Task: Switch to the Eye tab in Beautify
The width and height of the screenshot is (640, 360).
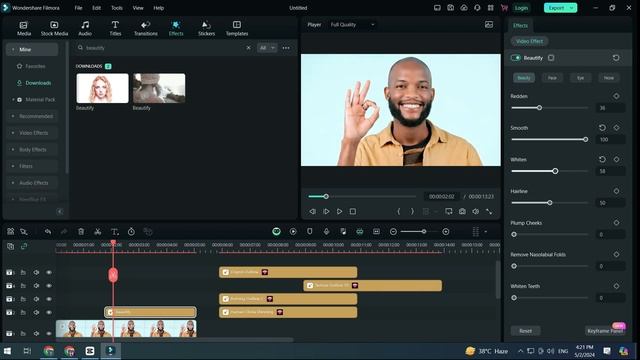Action: (580, 78)
